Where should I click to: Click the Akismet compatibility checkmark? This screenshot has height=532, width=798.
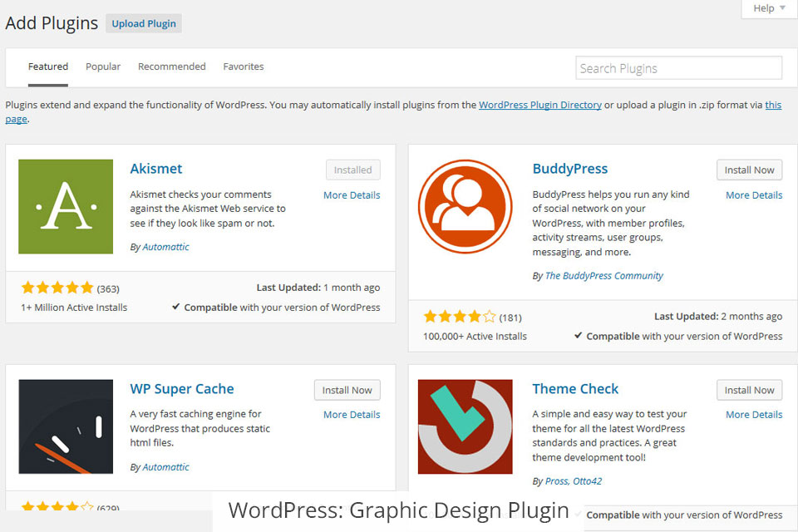point(176,307)
